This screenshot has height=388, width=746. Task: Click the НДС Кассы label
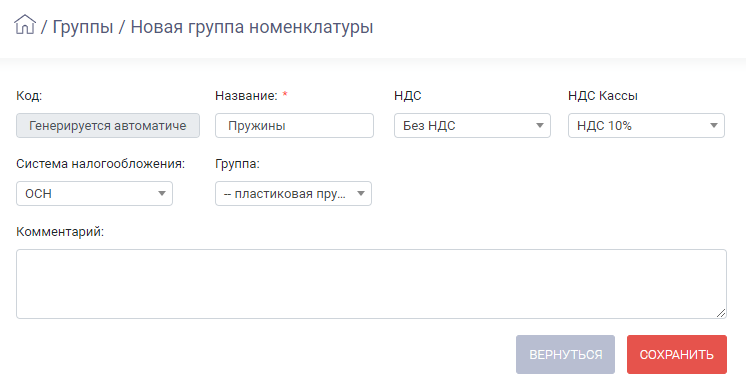pos(603,96)
